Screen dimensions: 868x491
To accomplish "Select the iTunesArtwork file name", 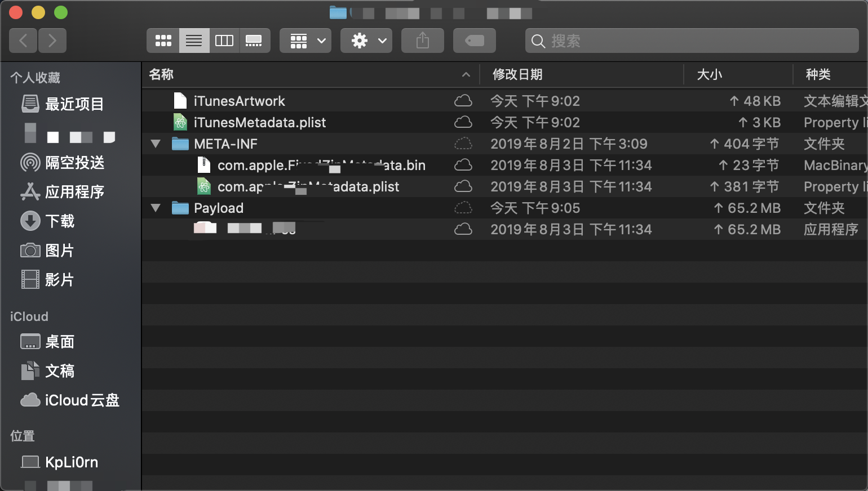I will coord(240,101).
